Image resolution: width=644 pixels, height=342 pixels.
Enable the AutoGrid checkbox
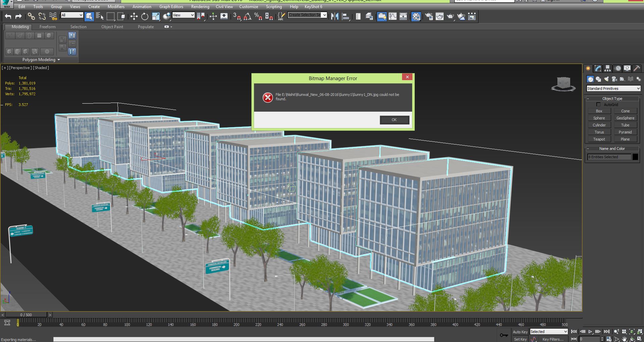(598, 105)
